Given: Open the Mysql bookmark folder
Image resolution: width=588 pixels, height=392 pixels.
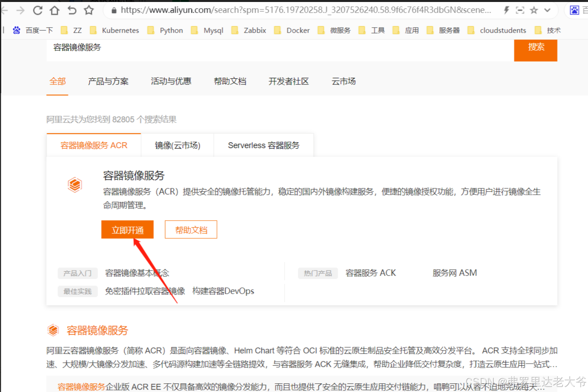Looking at the screenshot, I should pos(207,30).
